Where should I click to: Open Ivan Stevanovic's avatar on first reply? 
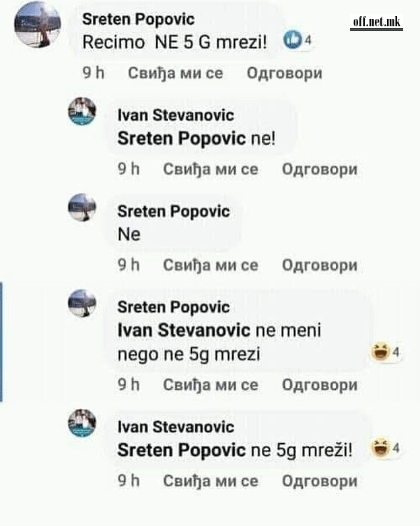tap(82, 111)
